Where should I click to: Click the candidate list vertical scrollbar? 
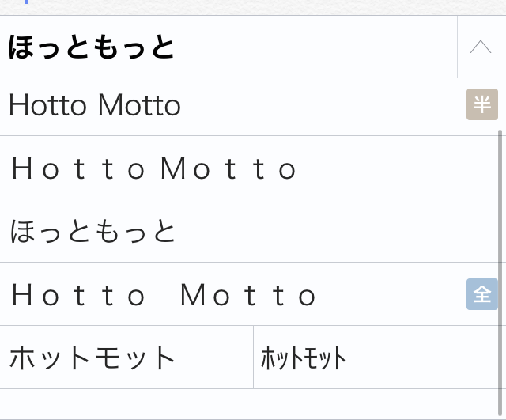pyautogui.click(x=500, y=273)
